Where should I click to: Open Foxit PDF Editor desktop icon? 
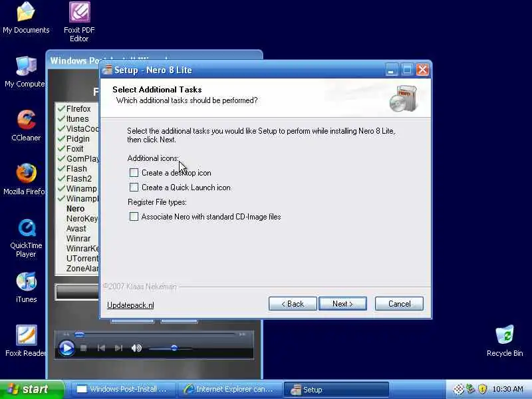79,22
